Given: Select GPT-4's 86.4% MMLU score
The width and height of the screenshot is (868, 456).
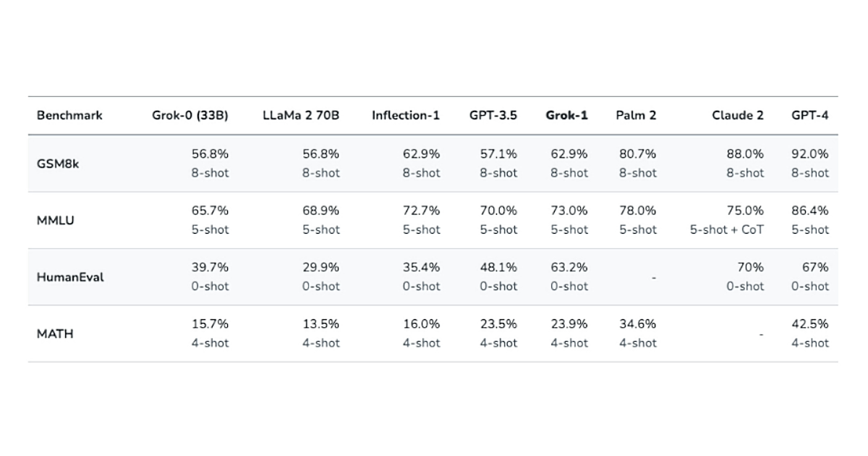Looking at the screenshot, I should pyautogui.click(x=810, y=211).
